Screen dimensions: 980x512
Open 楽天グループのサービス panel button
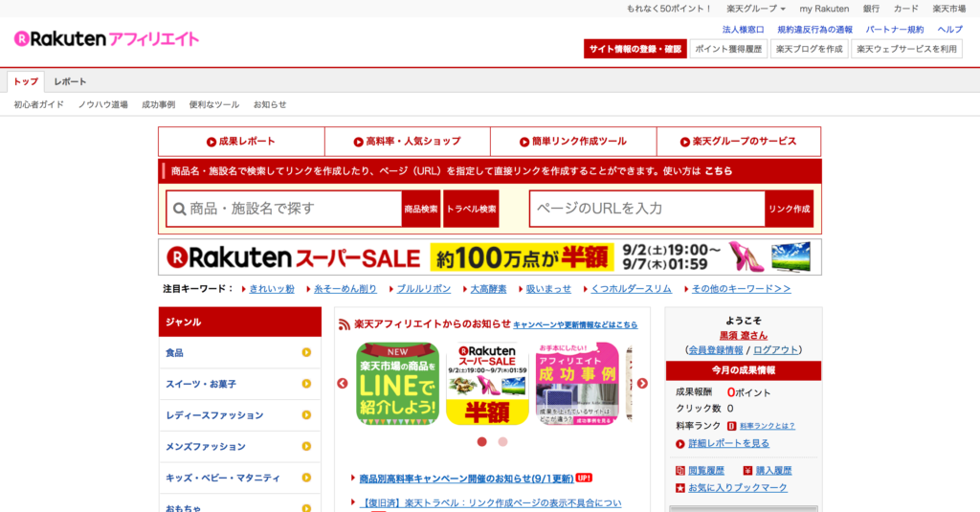click(x=739, y=142)
